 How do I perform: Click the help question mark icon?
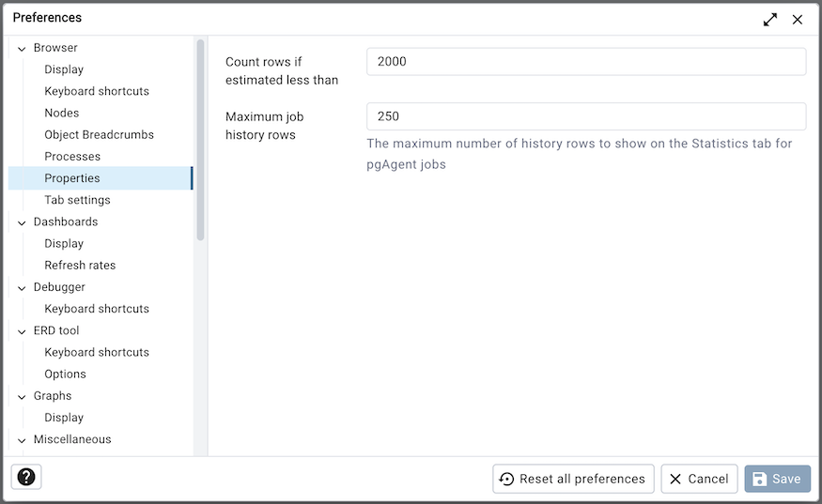[x=26, y=477]
